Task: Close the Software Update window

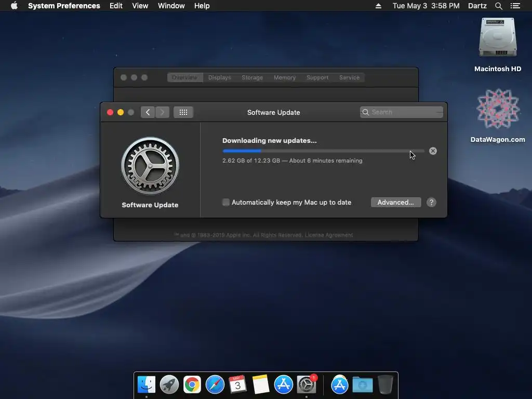Action: [110, 112]
